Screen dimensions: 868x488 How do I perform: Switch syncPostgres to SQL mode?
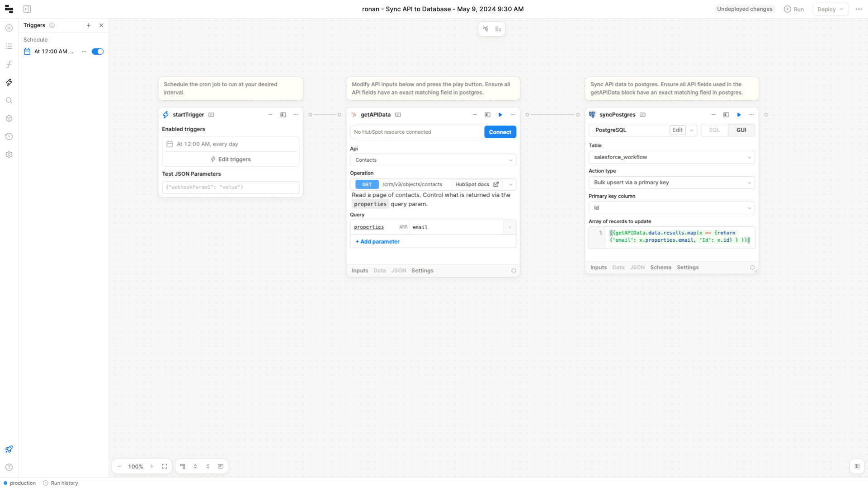click(714, 130)
